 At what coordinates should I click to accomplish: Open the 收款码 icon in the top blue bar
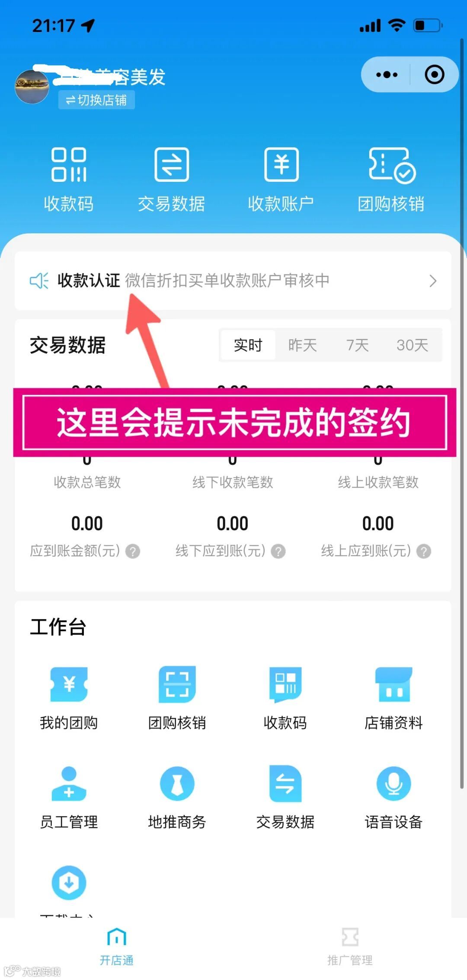69,165
